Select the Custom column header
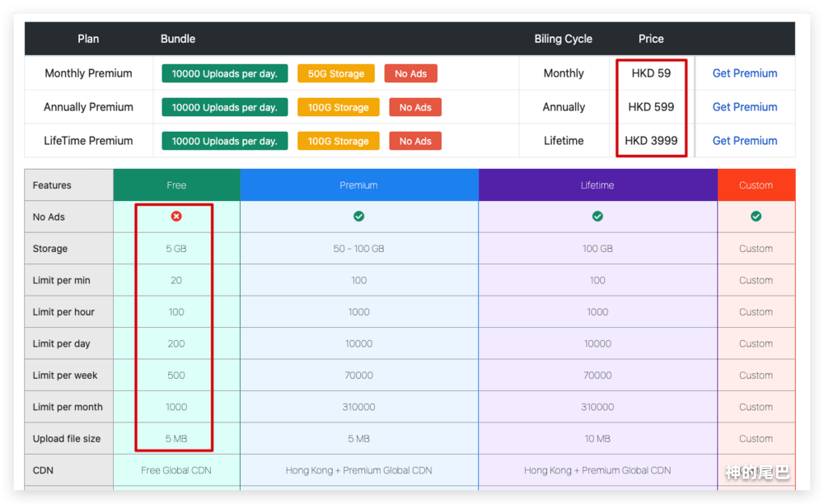 (756, 185)
